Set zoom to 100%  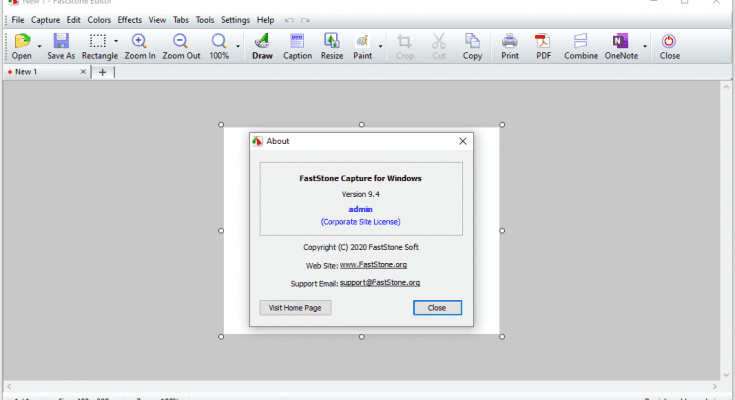point(219,46)
